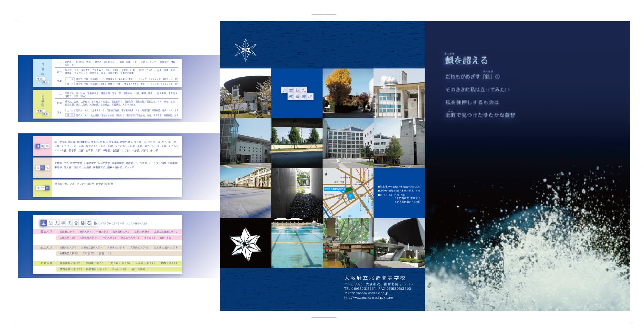
Task: Click the 主な大学の合格者数 heading
Action: point(69,223)
